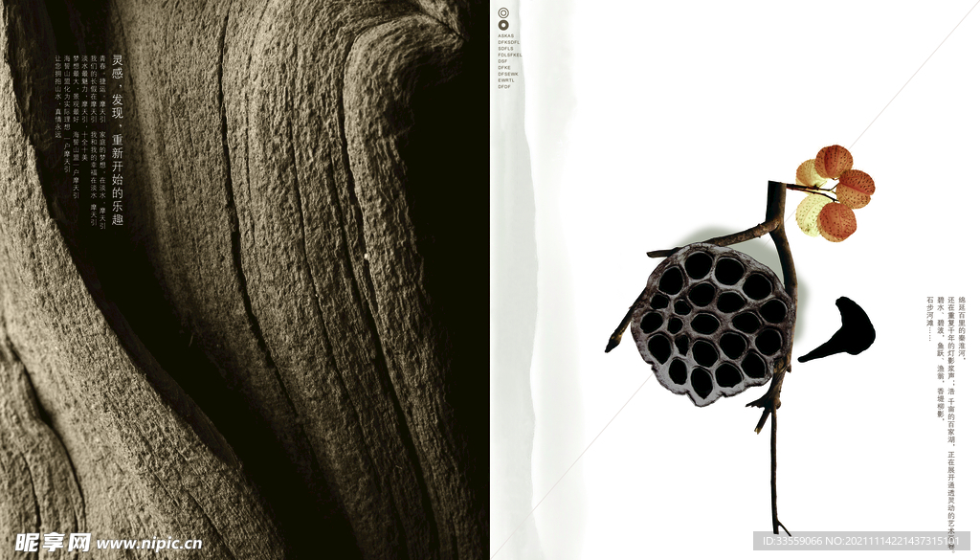The height and width of the screenshot is (560, 980).
Task: Click the black ink brush stroke shape
Action: [x=837, y=329]
